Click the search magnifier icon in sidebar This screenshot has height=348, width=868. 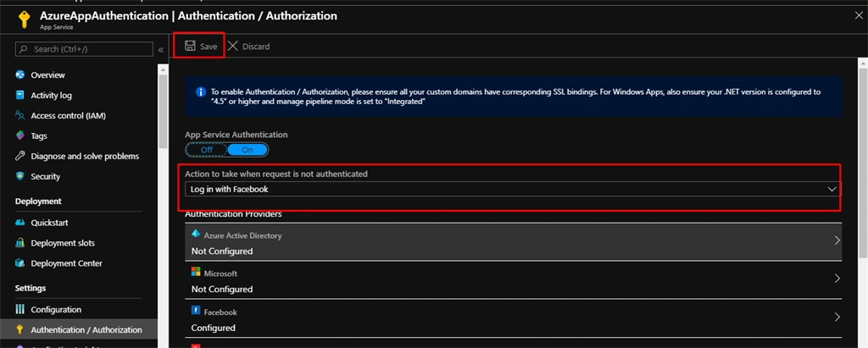pos(23,49)
